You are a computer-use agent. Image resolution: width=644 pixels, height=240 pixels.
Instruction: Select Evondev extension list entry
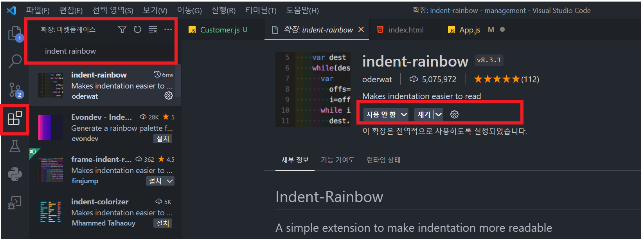[x=105, y=128]
